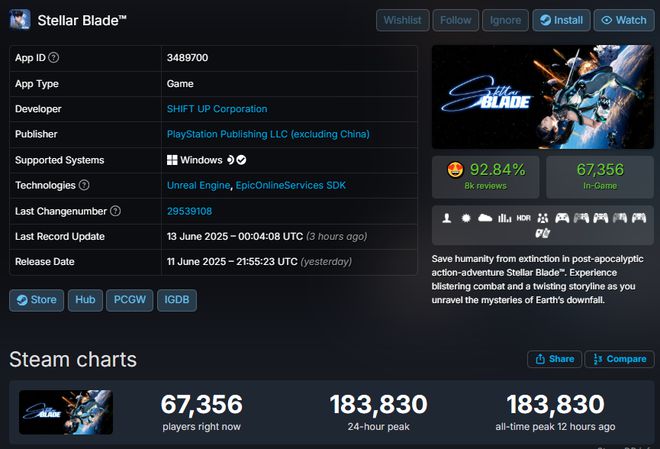Click the controller icon right after Family Sharing
The width and height of the screenshot is (660, 449).
(x=562, y=218)
